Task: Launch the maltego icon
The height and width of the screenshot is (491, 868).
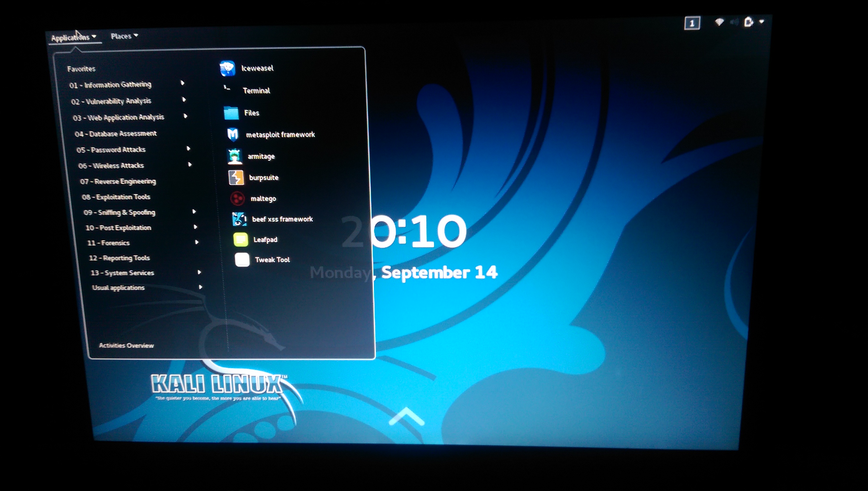Action: 237,199
